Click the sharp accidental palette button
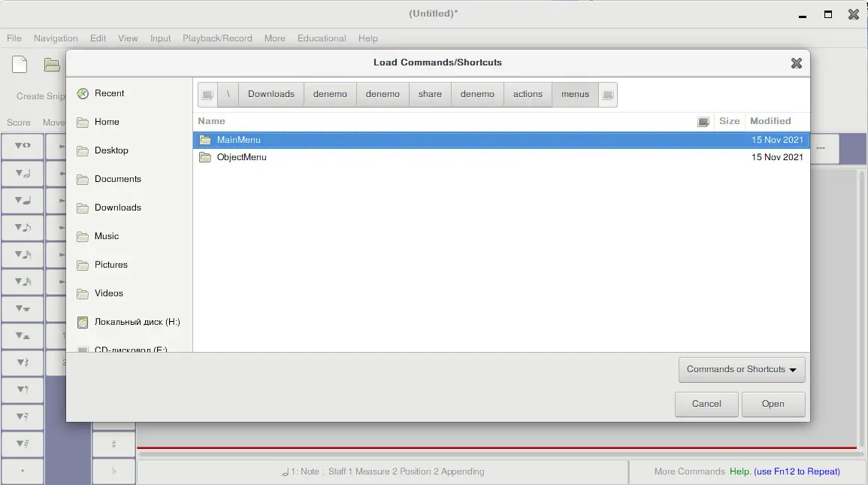The height and width of the screenshot is (485, 868). click(114, 444)
